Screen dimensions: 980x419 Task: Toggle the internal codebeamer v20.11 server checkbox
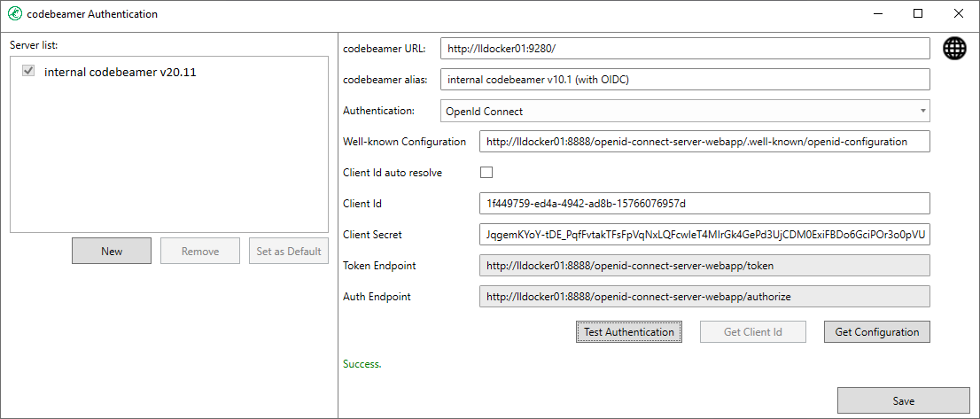point(28,71)
